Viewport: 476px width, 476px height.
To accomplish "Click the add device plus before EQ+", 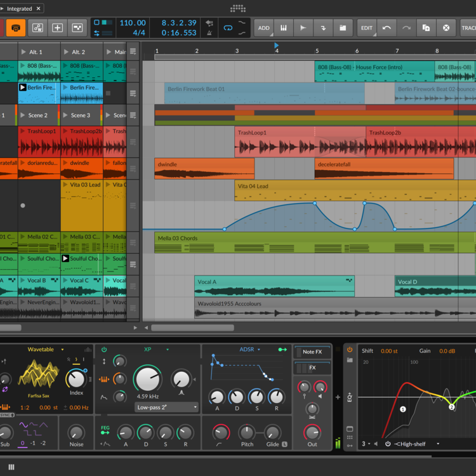I will [338, 397].
